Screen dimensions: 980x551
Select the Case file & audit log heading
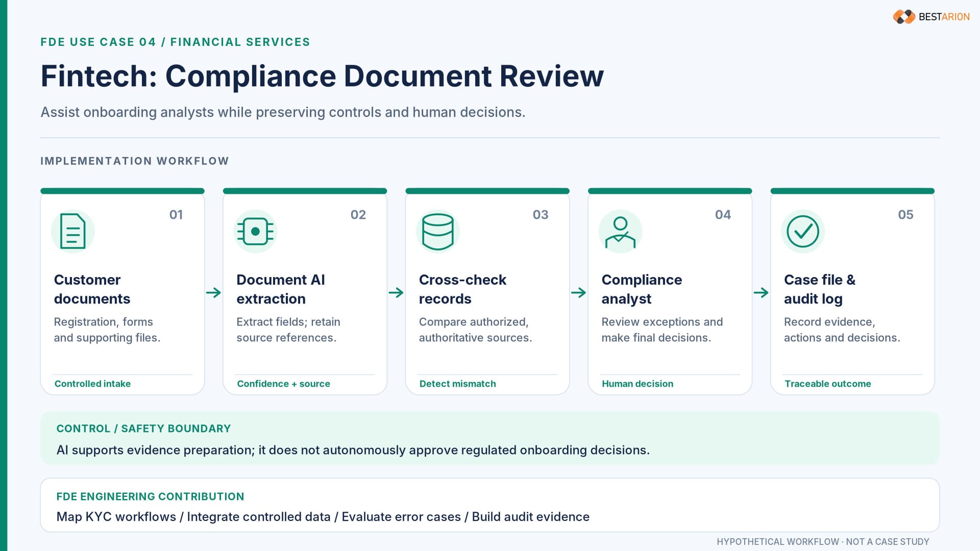pos(820,289)
